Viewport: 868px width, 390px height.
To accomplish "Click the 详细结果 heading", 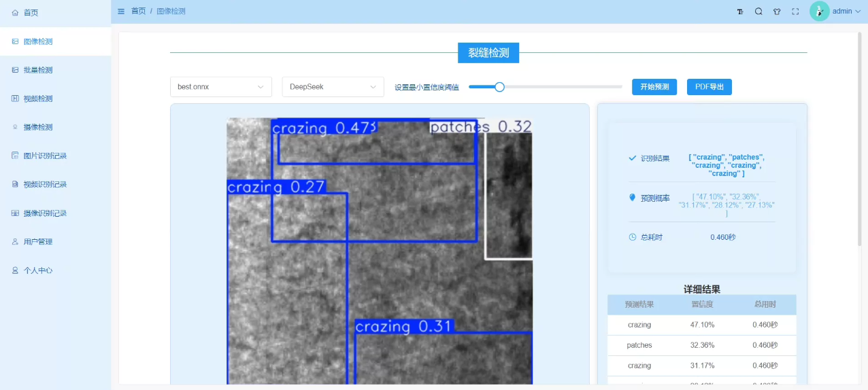I will click(x=701, y=289).
